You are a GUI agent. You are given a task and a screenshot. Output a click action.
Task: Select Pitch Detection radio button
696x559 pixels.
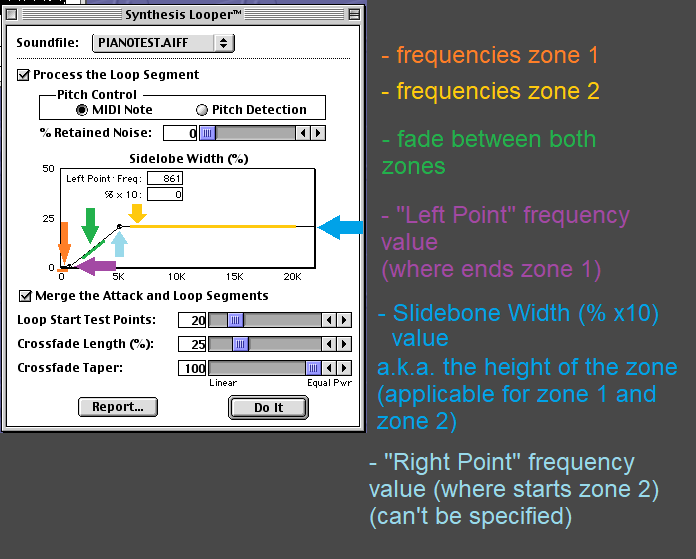pos(202,110)
